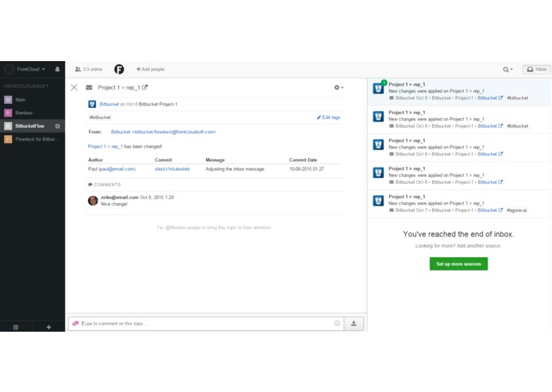Click Set up more sources button
552x392 pixels.
click(x=459, y=263)
